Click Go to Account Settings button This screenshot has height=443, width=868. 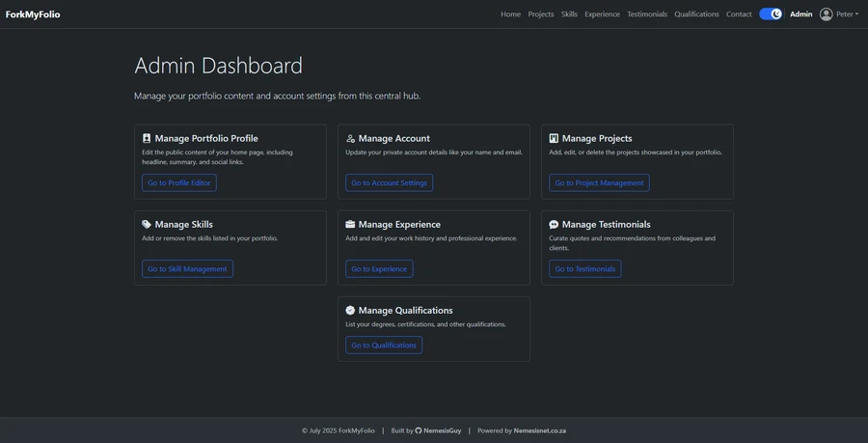389,183
